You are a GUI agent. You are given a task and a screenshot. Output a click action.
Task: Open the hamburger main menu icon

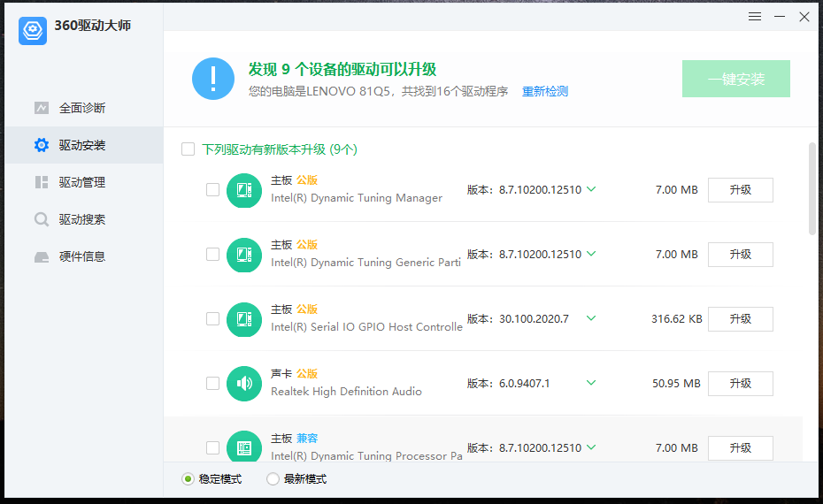[755, 17]
